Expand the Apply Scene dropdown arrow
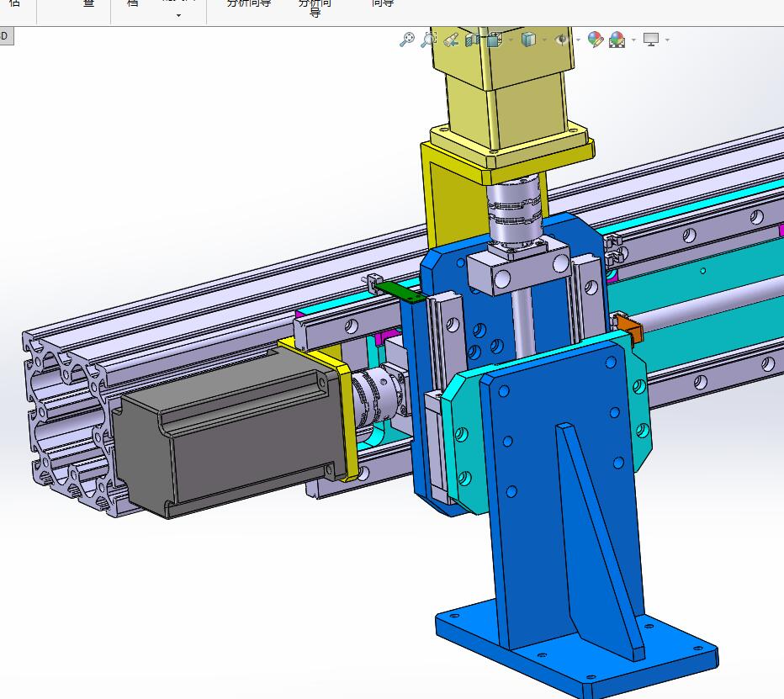The width and height of the screenshot is (784, 699). 633,40
